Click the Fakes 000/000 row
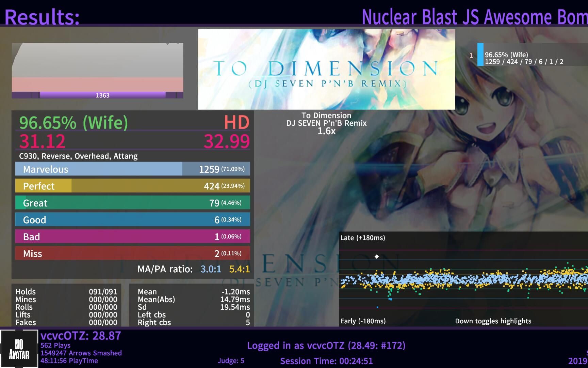The height and width of the screenshot is (368, 588). tap(66, 322)
